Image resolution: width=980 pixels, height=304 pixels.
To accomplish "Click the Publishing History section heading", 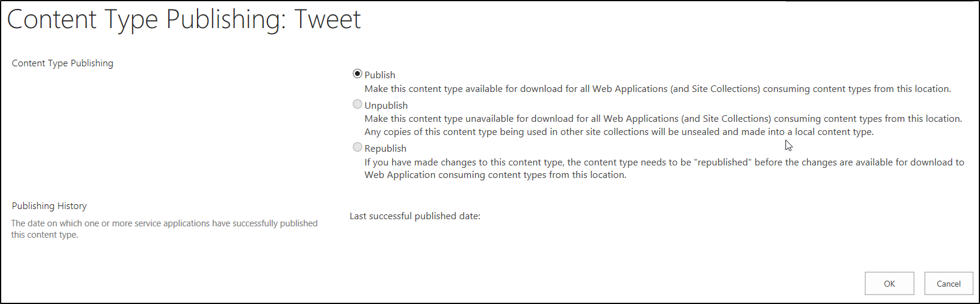I will click(50, 206).
